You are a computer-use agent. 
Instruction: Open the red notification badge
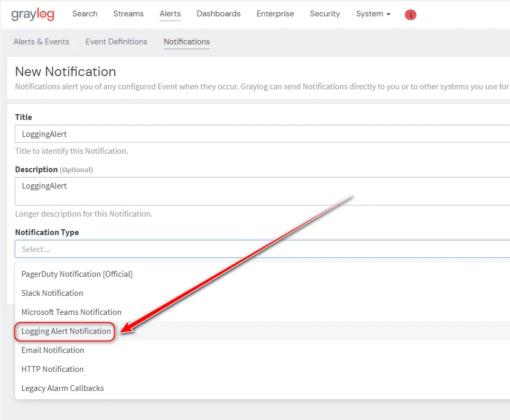[410, 15]
